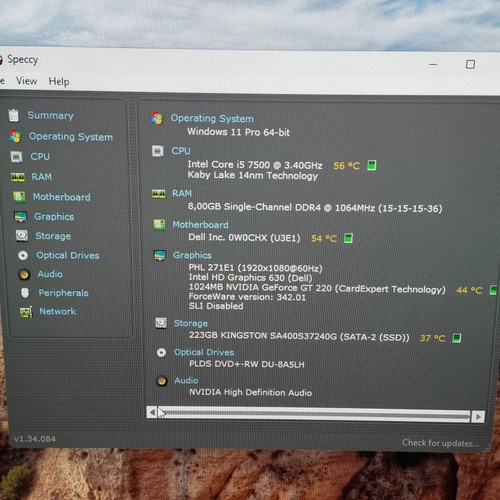500x500 pixels.
Task: Click Check for updates link
Action: tap(440, 443)
